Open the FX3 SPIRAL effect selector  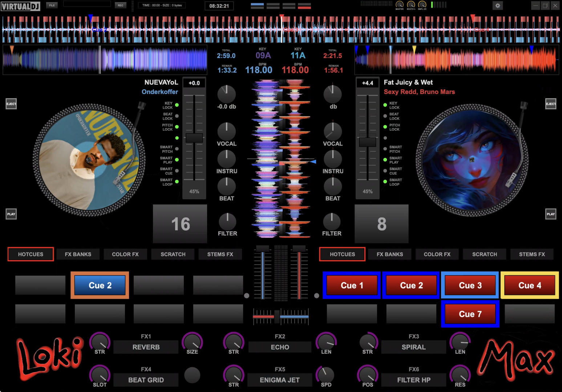click(x=414, y=347)
